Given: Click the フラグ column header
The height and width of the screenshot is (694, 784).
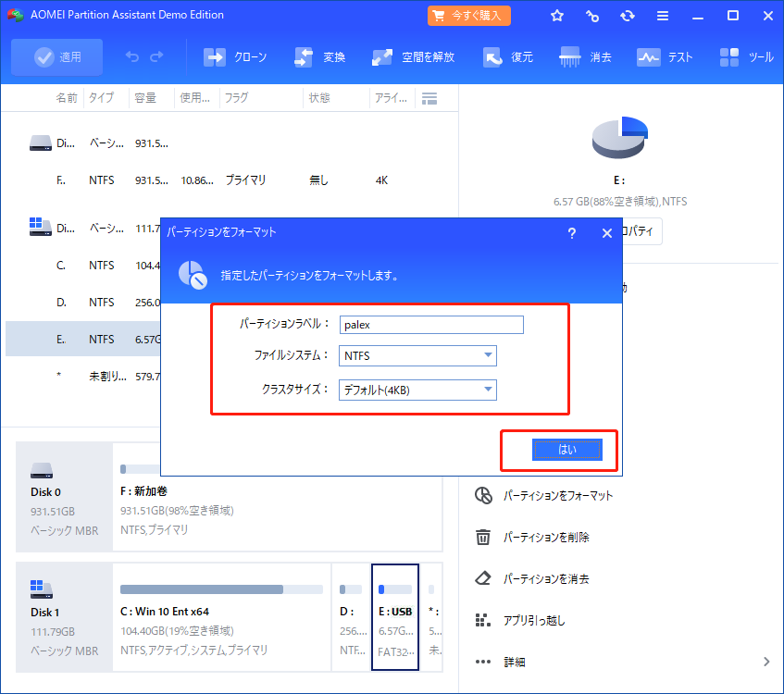Looking at the screenshot, I should click(x=237, y=98).
